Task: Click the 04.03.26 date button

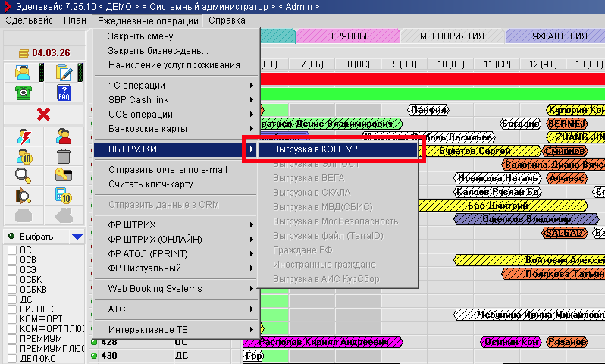Action: tap(43, 52)
